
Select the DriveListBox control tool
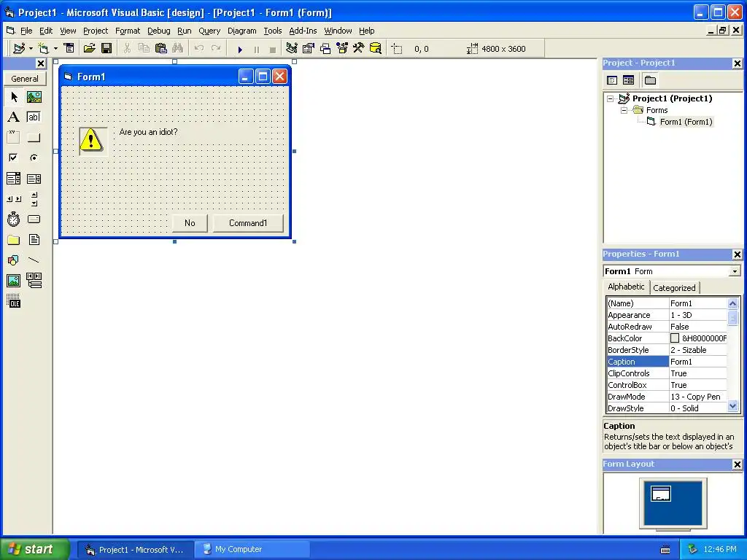point(34,219)
